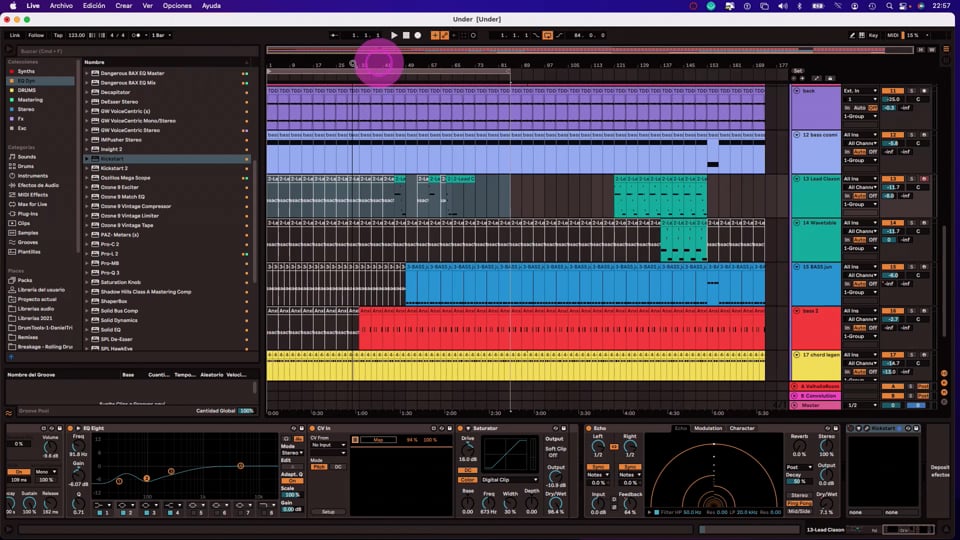The image size is (960, 540).
Task: Expand the Dangerous BAX EQ Master item
Action: click(86, 73)
